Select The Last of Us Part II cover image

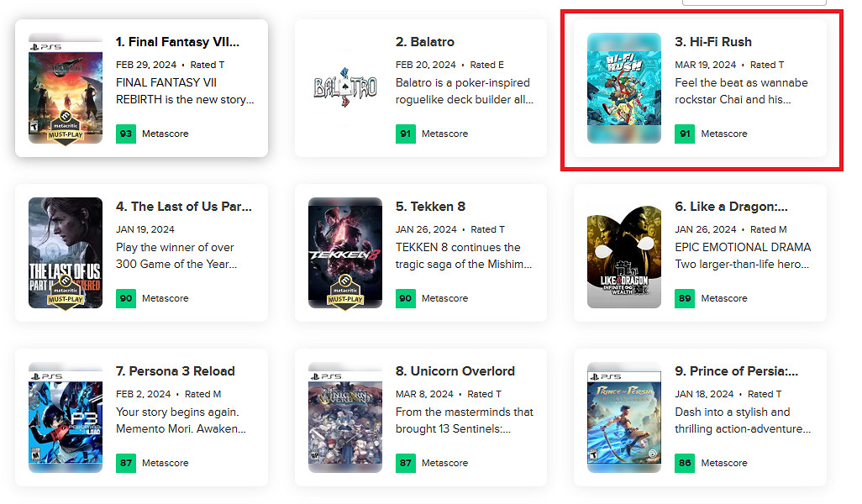click(x=66, y=253)
